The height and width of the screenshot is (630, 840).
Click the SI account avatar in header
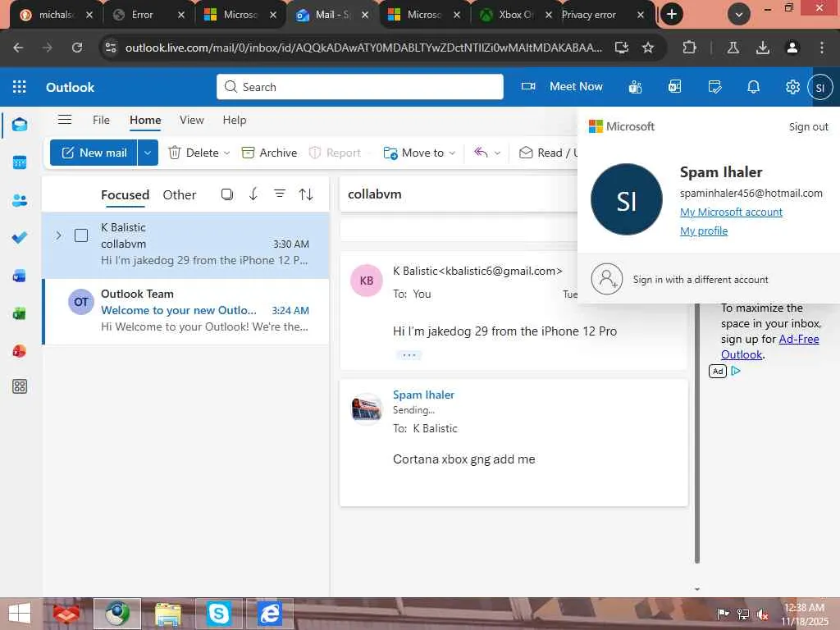pos(819,87)
